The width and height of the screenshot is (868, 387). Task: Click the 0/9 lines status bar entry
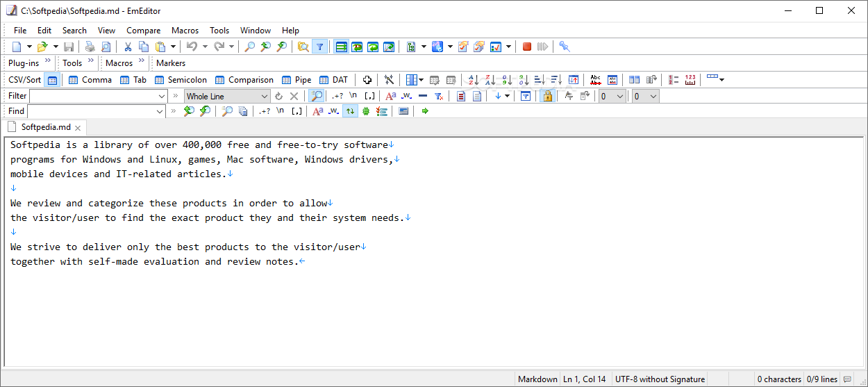point(821,379)
